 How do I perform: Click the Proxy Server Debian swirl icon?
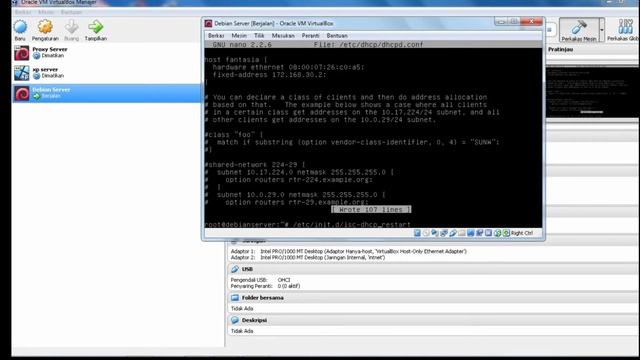[22, 53]
